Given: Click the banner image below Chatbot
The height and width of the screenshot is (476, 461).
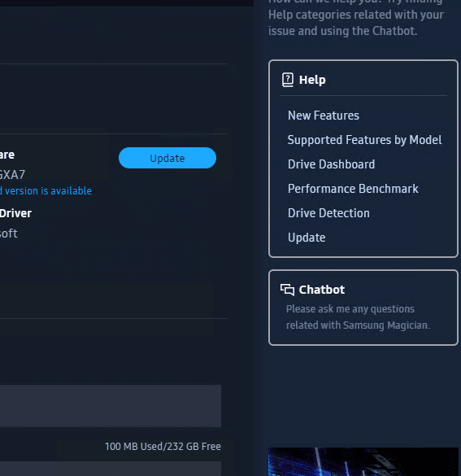Looking at the screenshot, I should click(363, 461).
